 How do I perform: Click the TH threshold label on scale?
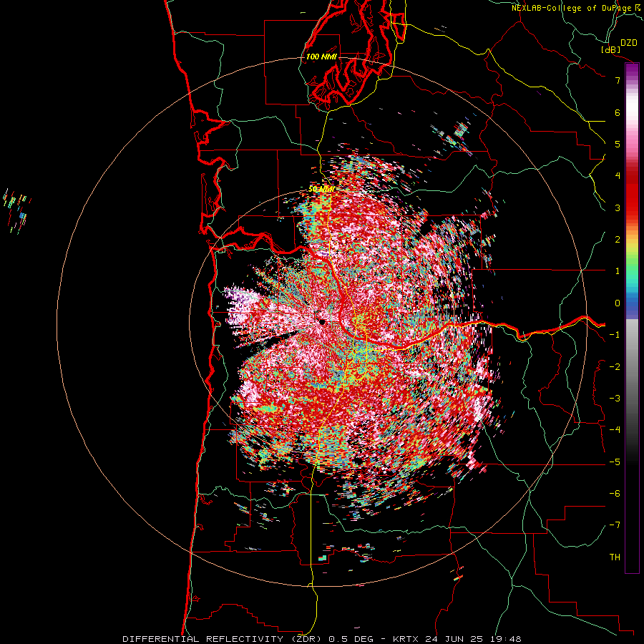[x=615, y=557]
